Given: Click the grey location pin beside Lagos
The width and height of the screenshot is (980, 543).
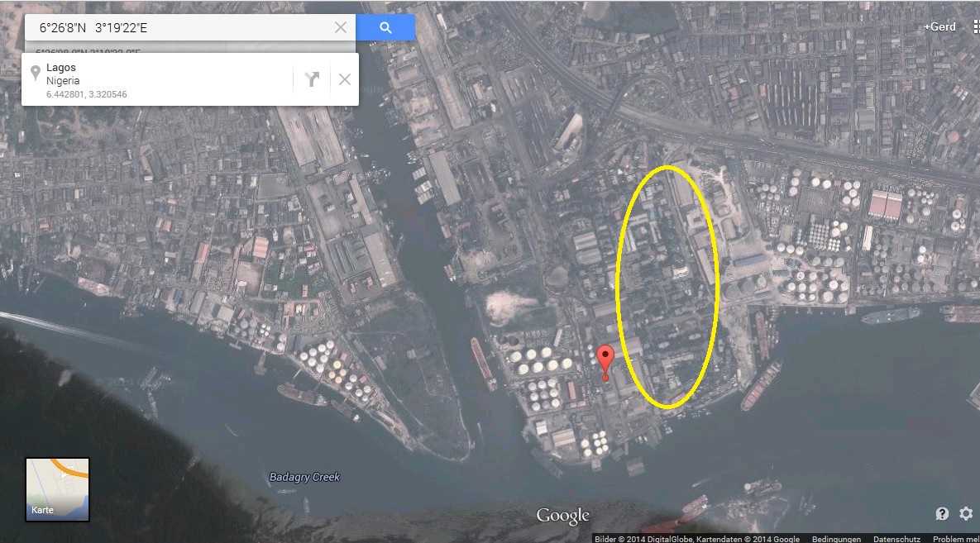Looking at the screenshot, I should point(36,73).
